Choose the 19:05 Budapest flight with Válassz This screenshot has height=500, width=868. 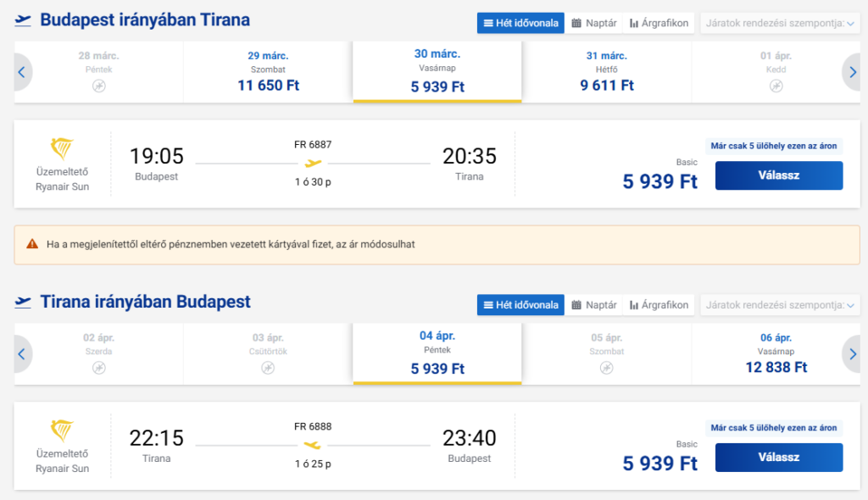pyautogui.click(x=779, y=175)
